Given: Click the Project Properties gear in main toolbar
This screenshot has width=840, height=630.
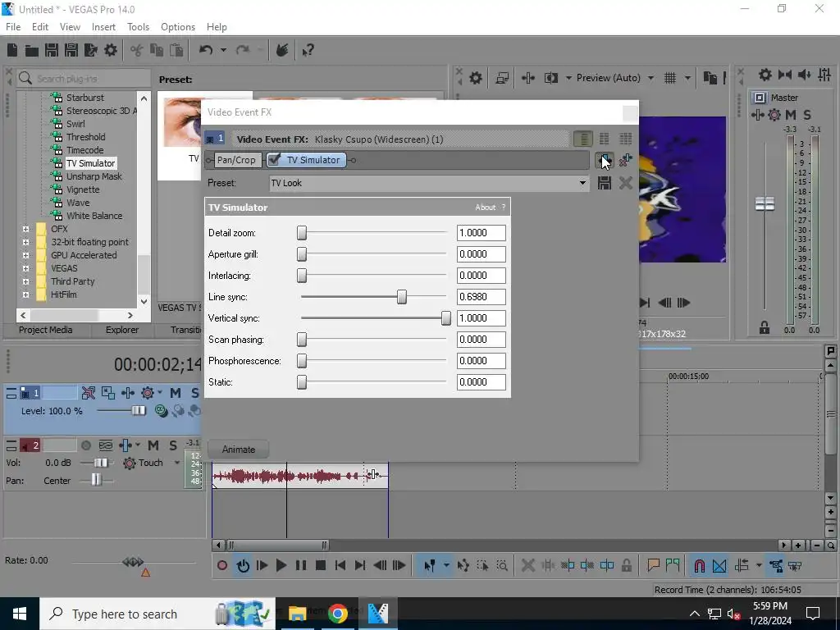Looking at the screenshot, I should pos(111,50).
